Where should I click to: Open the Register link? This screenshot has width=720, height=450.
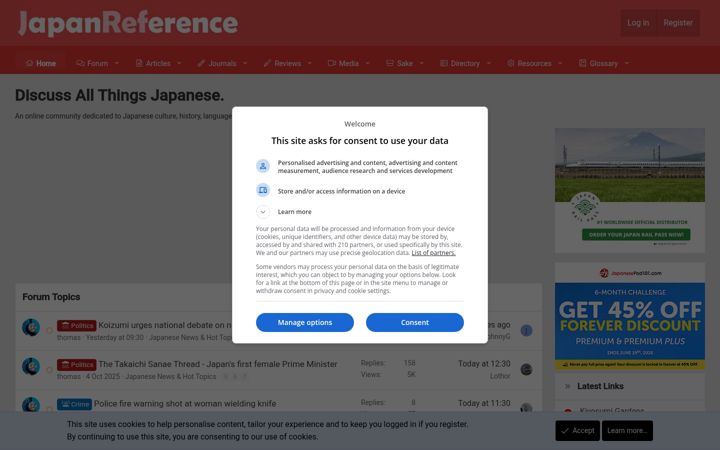pos(678,22)
